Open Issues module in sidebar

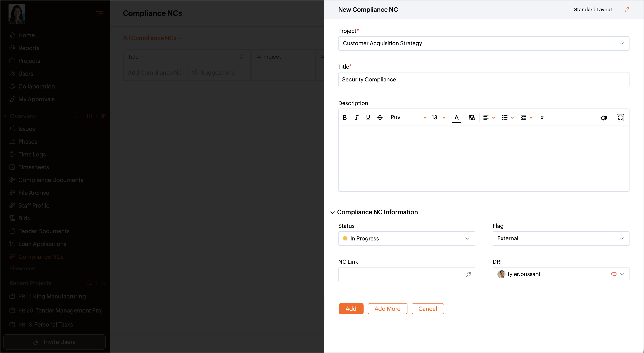pos(22,129)
